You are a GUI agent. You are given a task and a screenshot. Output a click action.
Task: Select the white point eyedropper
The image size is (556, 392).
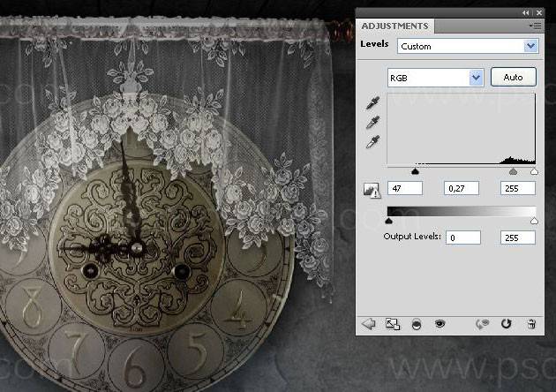click(372, 142)
